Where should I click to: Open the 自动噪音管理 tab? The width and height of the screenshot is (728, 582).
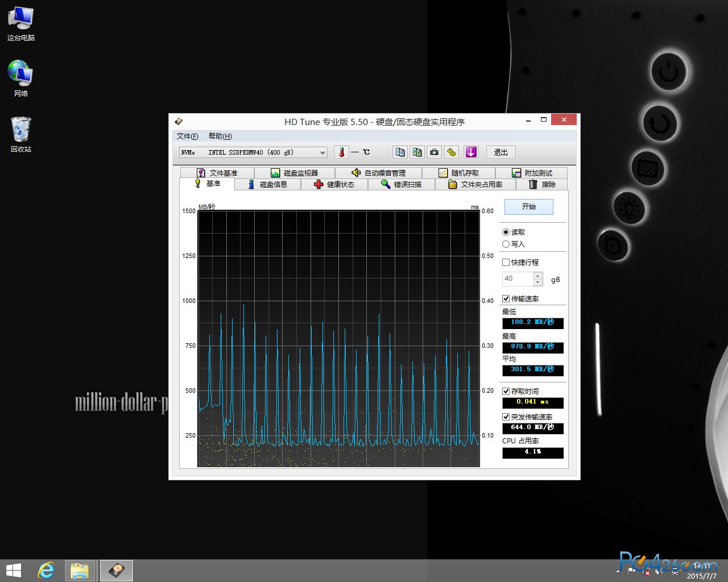click(379, 173)
